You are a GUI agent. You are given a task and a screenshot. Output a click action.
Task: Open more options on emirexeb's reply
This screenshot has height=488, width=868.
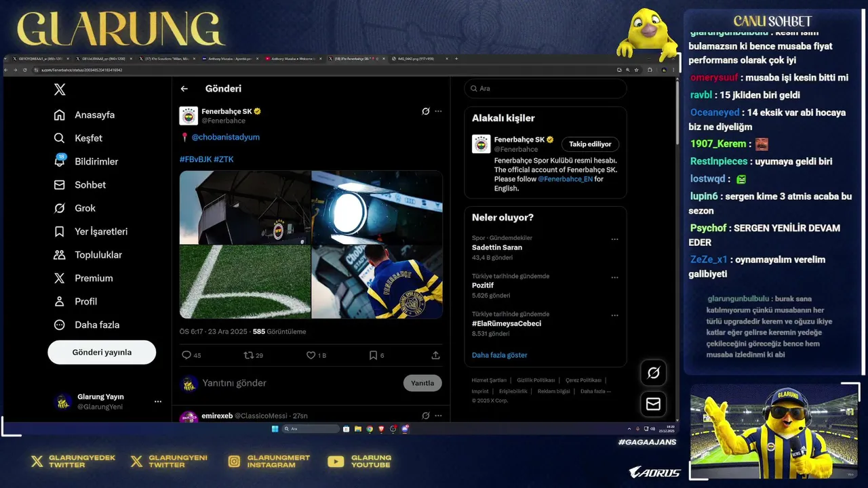pyautogui.click(x=439, y=415)
